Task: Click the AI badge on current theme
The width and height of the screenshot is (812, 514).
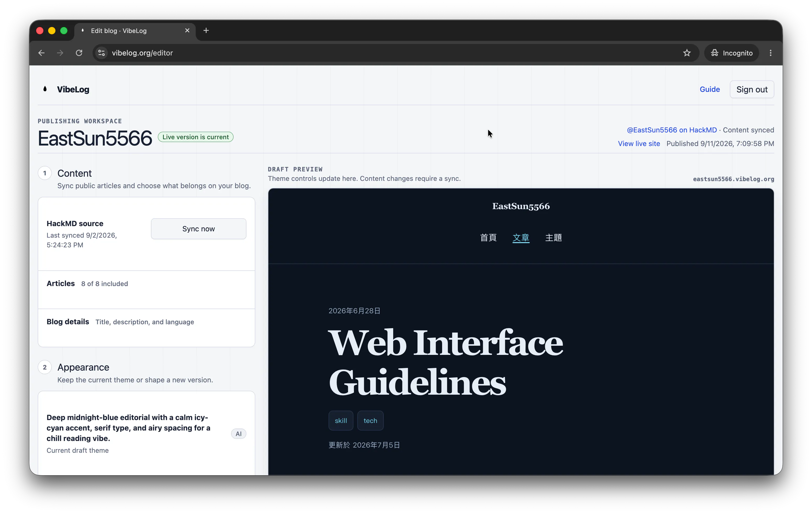Action: point(238,434)
